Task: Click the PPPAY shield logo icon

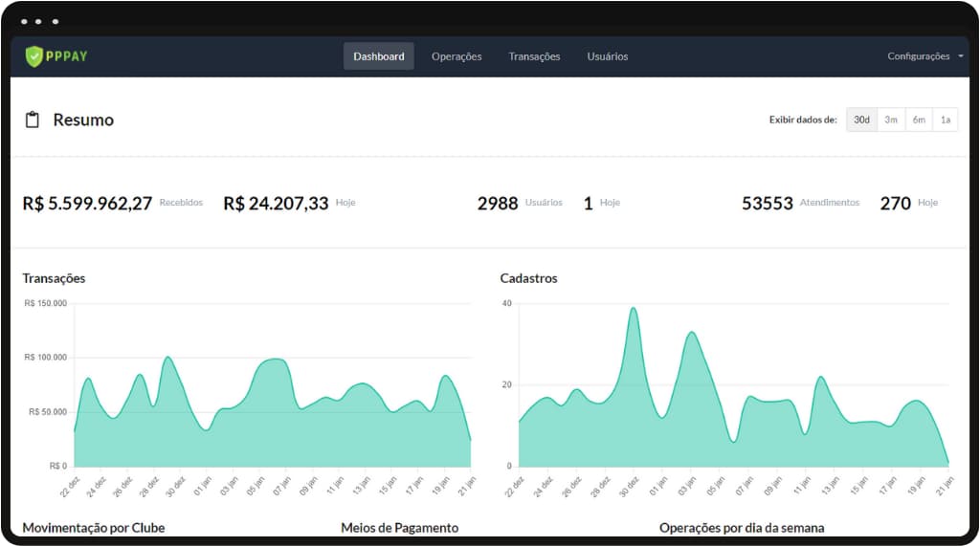Action: (34, 56)
